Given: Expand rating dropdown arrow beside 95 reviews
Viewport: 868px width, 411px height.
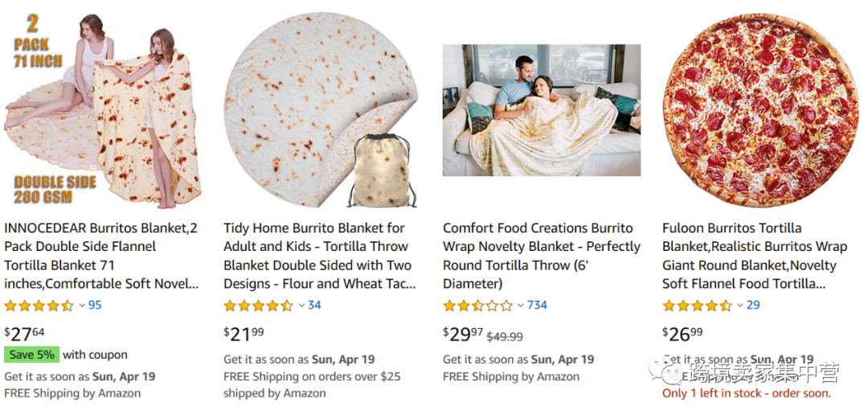Looking at the screenshot, I should (82, 306).
